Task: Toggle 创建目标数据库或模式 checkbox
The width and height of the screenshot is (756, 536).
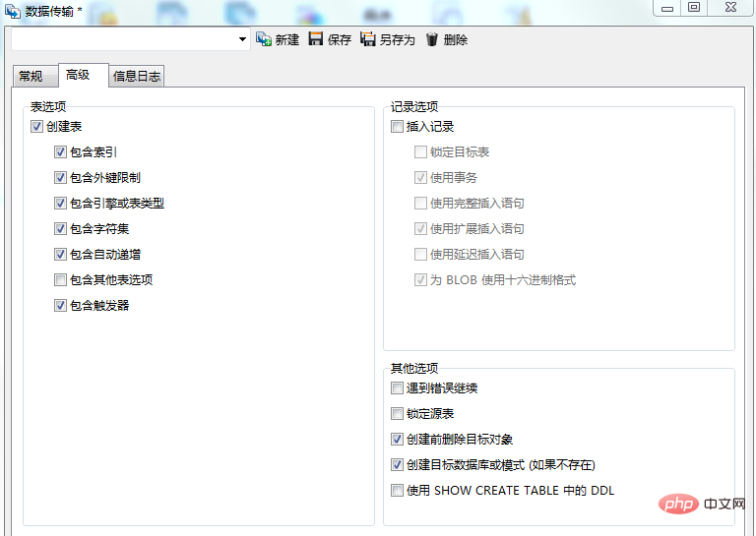Action: (397, 465)
